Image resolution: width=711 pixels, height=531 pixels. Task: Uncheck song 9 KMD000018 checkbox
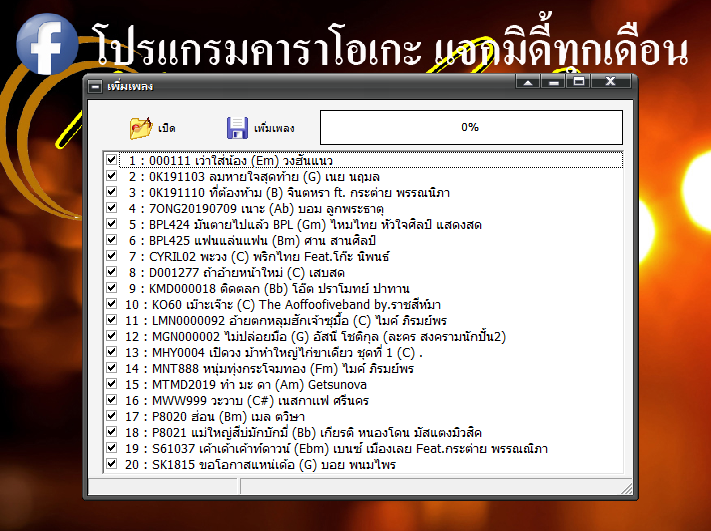pos(111,287)
